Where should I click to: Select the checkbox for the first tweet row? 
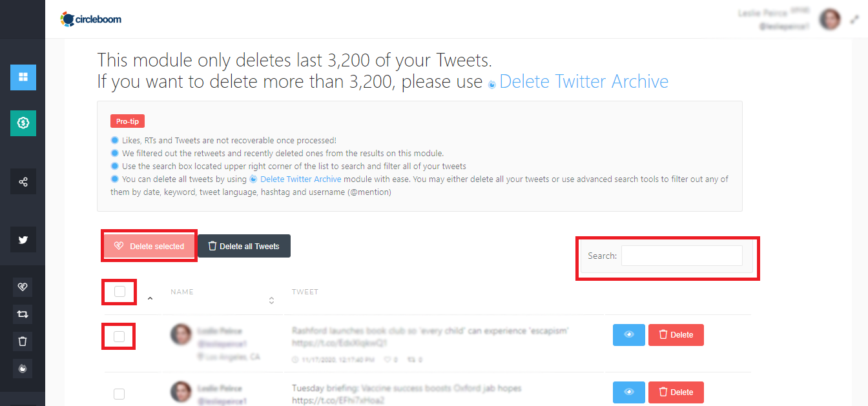point(119,336)
